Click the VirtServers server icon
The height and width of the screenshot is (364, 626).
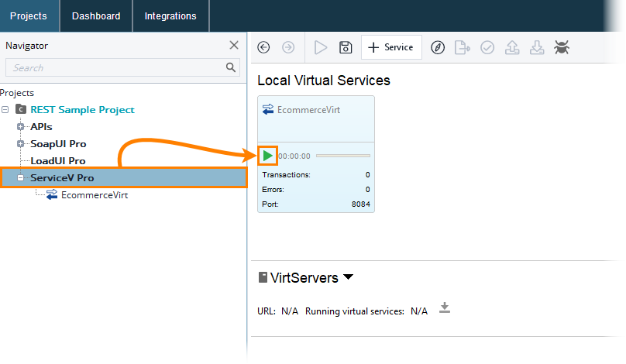click(263, 277)
